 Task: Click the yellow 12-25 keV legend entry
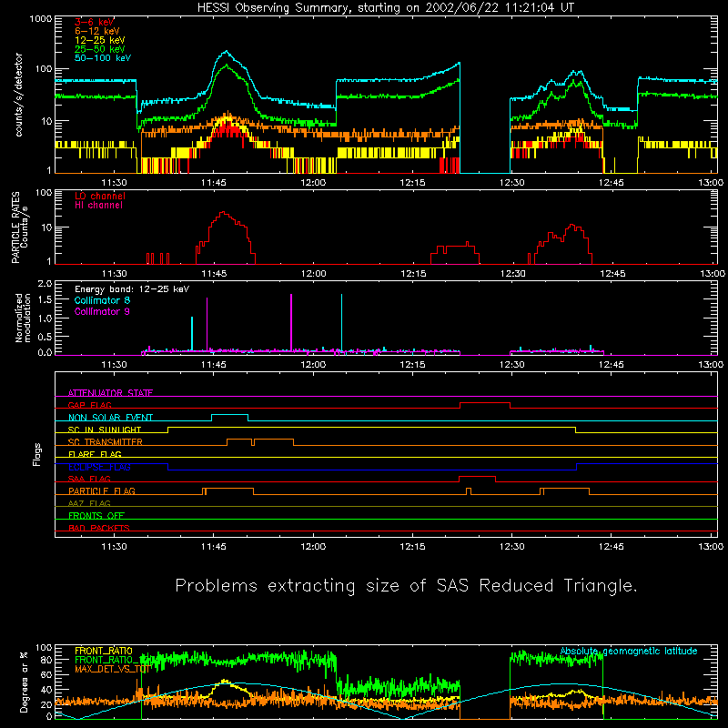click(99, 40)
